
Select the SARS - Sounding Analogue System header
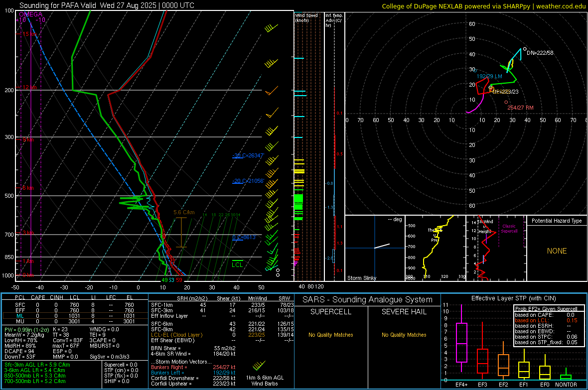(x=367, y=300)
